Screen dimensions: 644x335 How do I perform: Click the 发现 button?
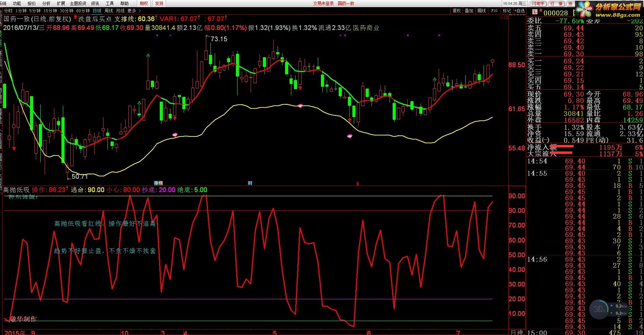coord(159,3)
